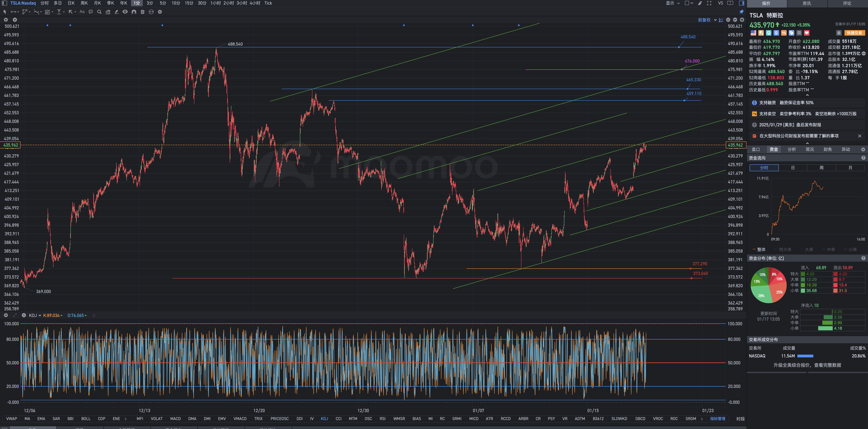
Task: Delete drawings with the trash icon
Action: coord(143,12)
